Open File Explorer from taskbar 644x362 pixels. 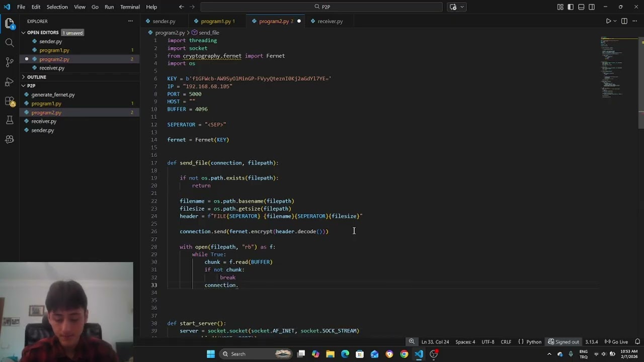coord(330,354)
